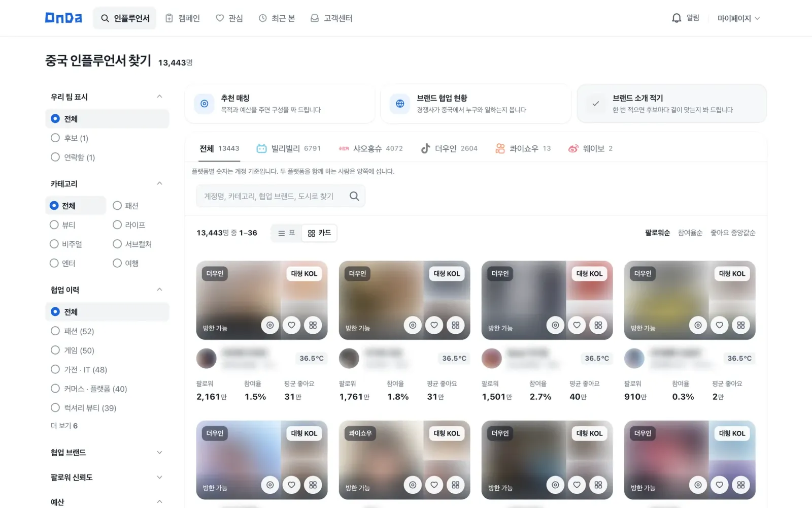Open grid icon on 910만 follower card

740,325
